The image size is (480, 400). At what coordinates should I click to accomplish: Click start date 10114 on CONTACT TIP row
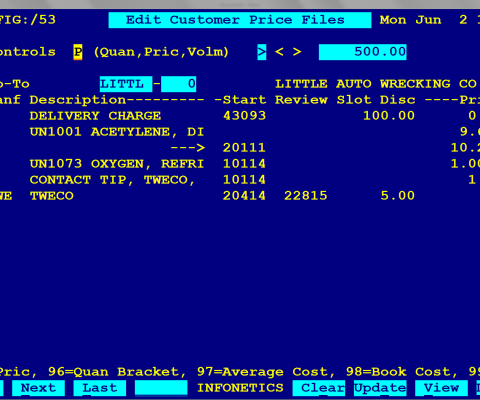tap(244, 180)
